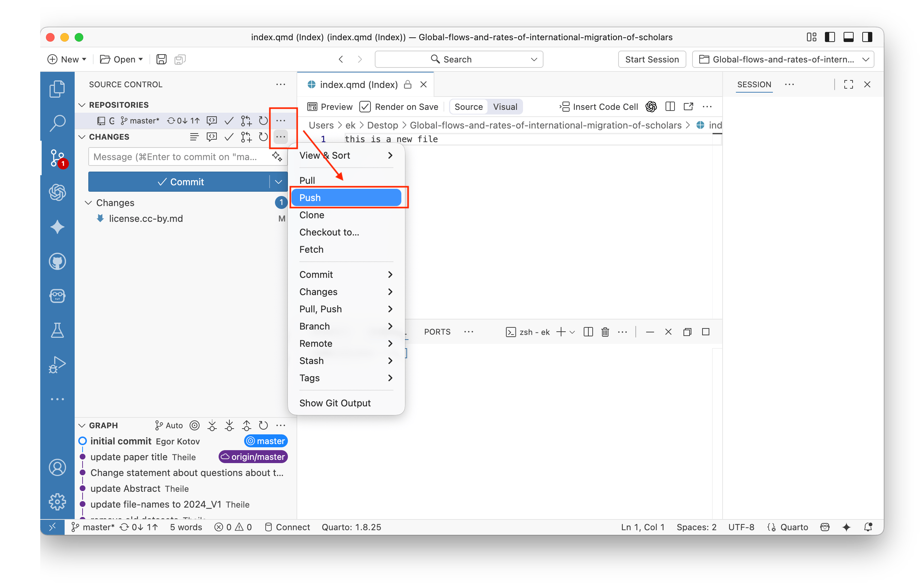This screenshot has width=924, height=588.
Task: Open the Commit button dropdown arrow
Action: pos(279,182)
